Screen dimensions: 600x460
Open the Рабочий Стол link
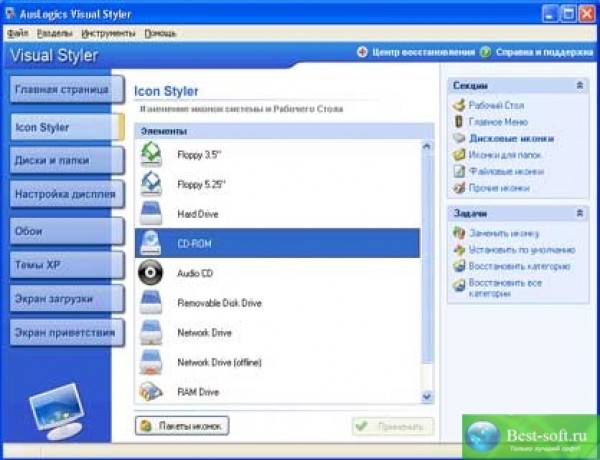[x=496, y=105]
